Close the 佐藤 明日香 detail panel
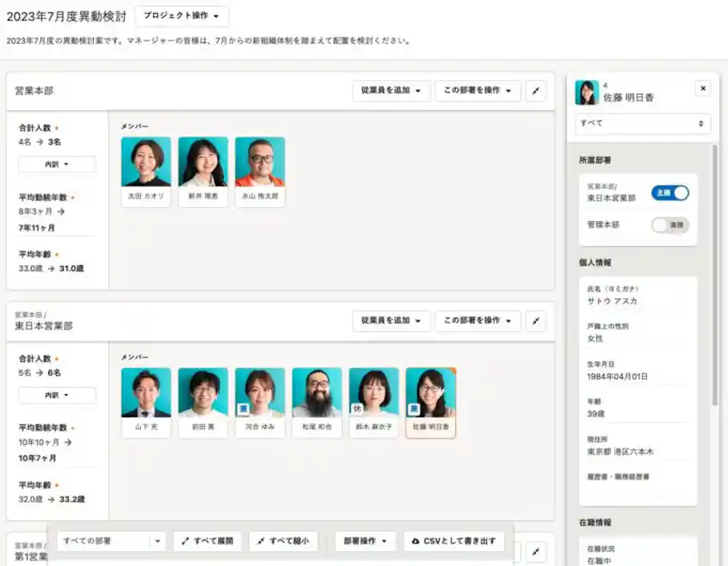The width and height of the screenshot is (728, 566). coord(703,89)
